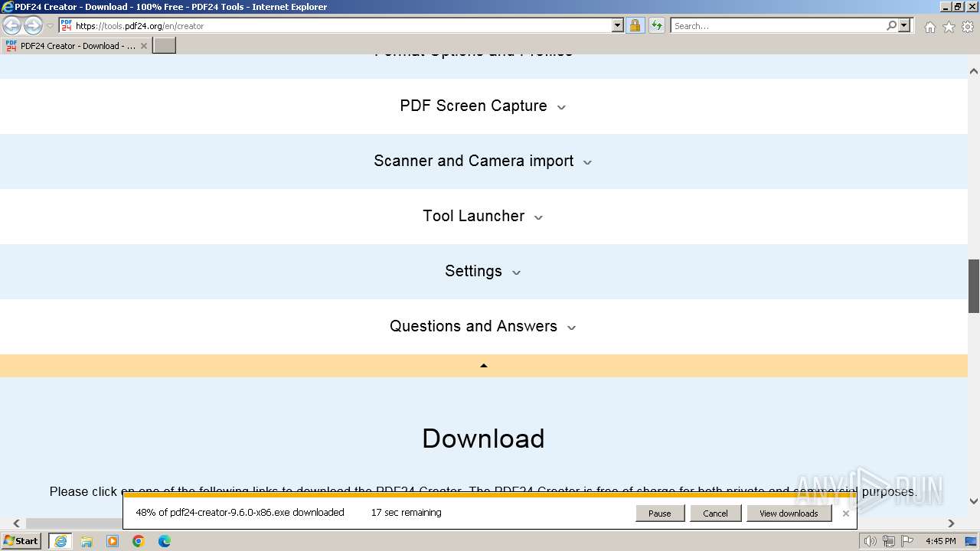Viewport: 980px width, 551px height.
Task: Open the address bar URL dropdown
Action: [x=618, y=25]
